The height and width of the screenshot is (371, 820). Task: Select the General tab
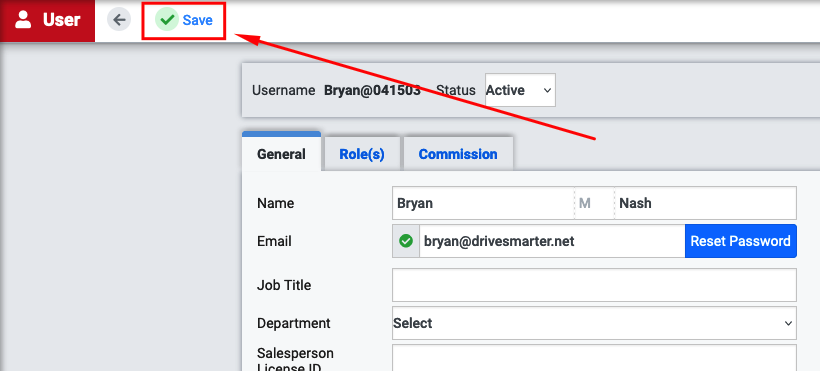click(x=281, y=153)
